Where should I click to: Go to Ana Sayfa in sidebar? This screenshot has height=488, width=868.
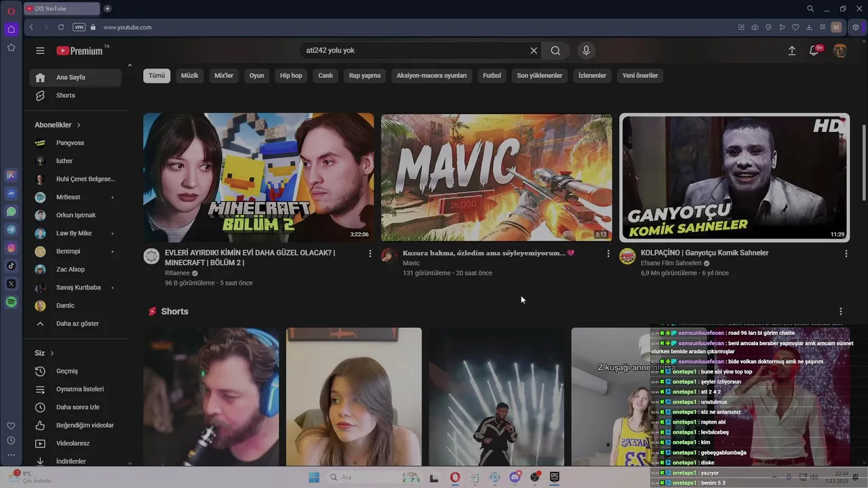click(75, 77)
